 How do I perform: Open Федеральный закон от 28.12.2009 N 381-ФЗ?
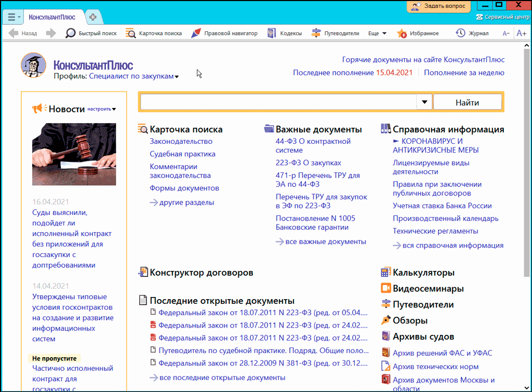coord(263,363)
